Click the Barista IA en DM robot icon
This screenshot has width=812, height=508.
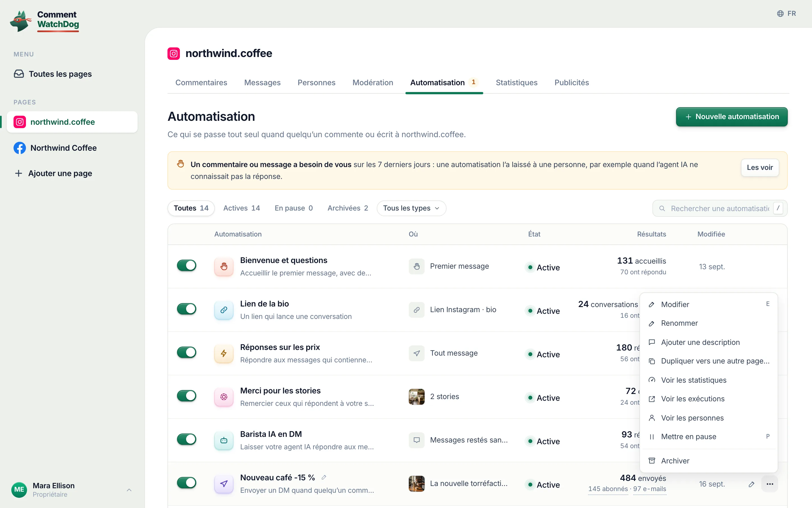tap(224, 440)
